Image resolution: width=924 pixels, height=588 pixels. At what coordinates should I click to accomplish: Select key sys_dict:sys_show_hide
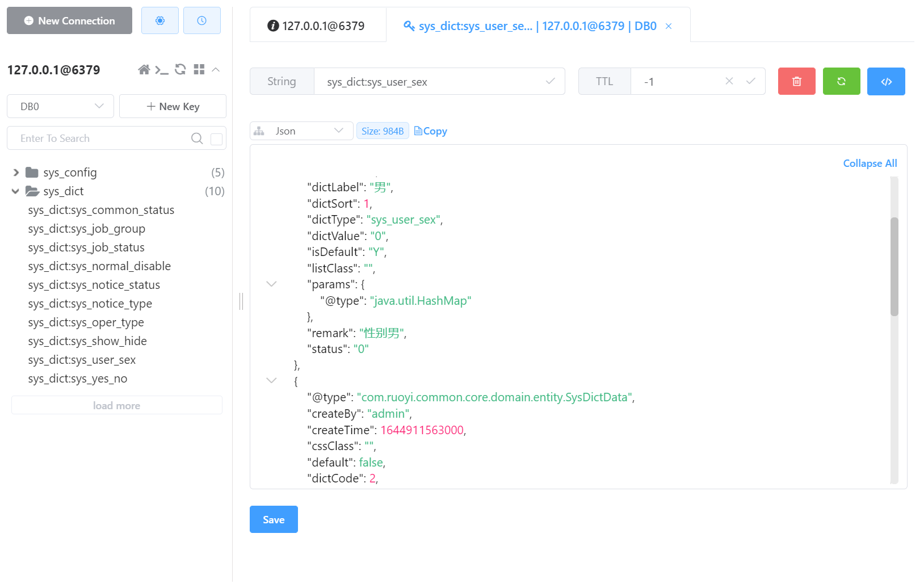pyautogui.click(x=87, y=341)
